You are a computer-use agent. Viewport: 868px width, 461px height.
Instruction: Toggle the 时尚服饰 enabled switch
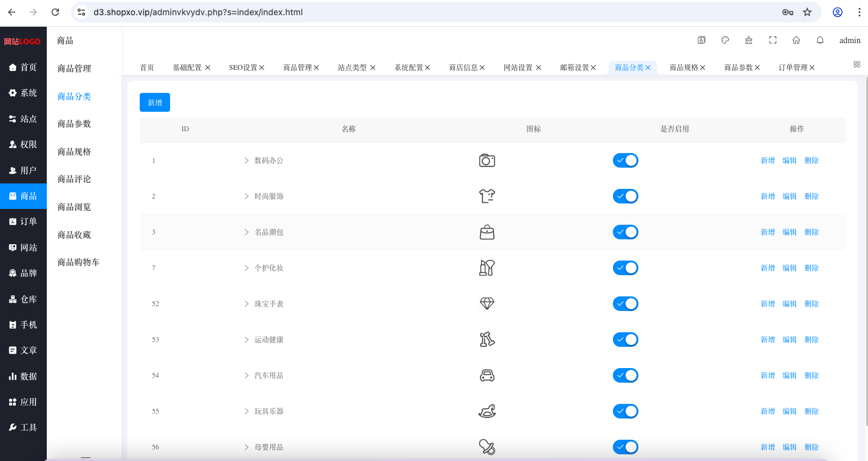tap(626, 196)
